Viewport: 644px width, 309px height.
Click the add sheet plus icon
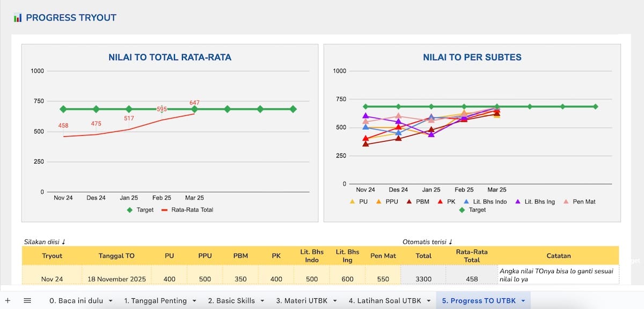[8, 301]
